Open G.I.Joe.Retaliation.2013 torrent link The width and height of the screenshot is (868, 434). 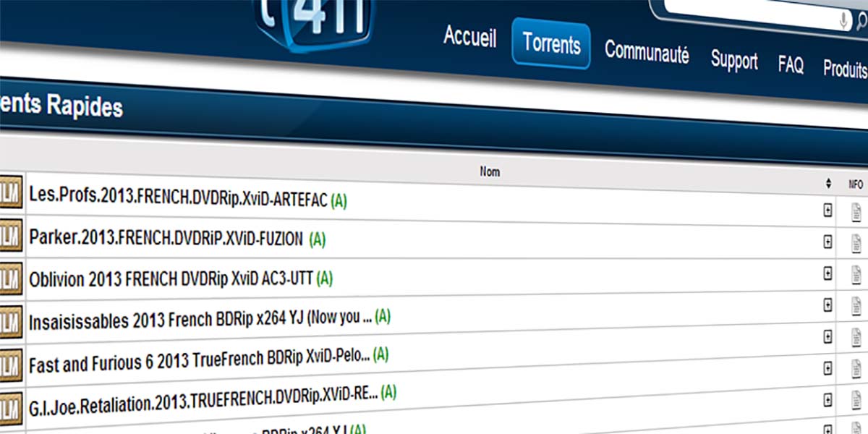tap(203, 396)
